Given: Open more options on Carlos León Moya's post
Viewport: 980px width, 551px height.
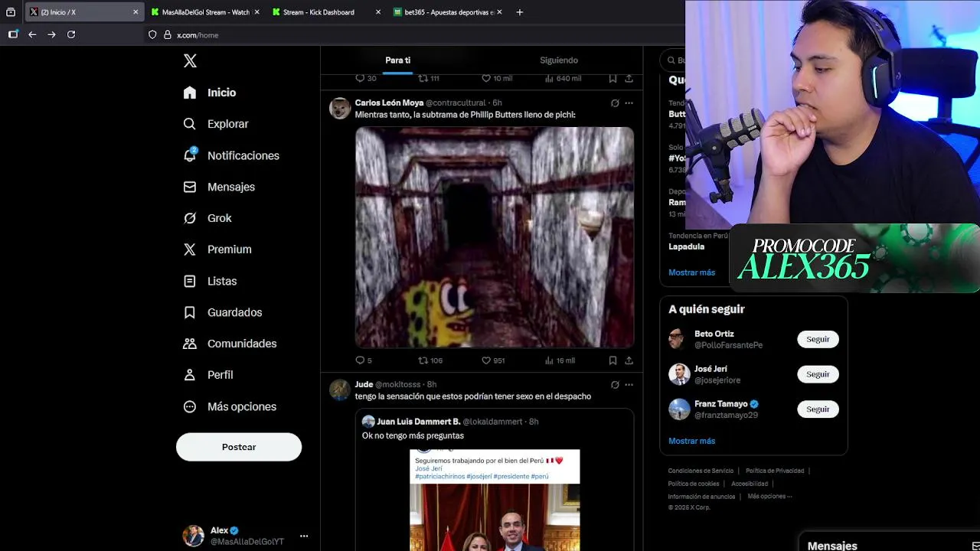Looking at the screenshot, I should pyautogui.click(x=629, y=103).
